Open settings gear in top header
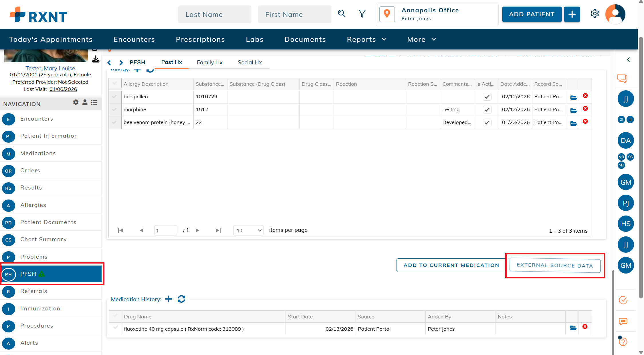 pyautogui.click(x=595, y=13)
